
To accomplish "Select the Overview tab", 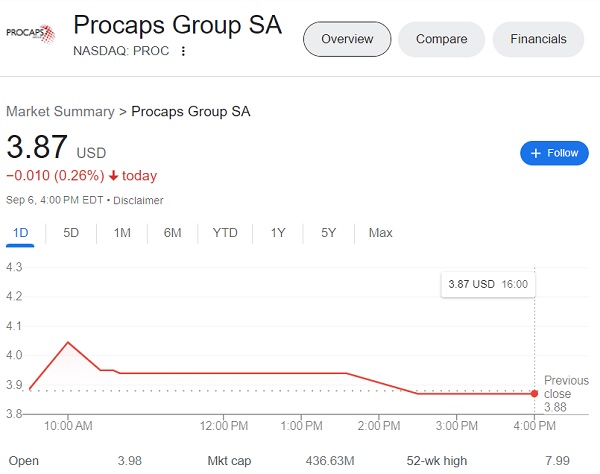I will click(x=347, y=39).
